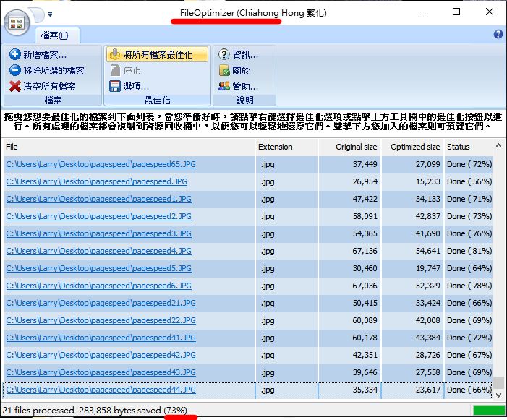Click the Status column header
The height and width of the screenshot is (420, 507).
pos(458,147)
